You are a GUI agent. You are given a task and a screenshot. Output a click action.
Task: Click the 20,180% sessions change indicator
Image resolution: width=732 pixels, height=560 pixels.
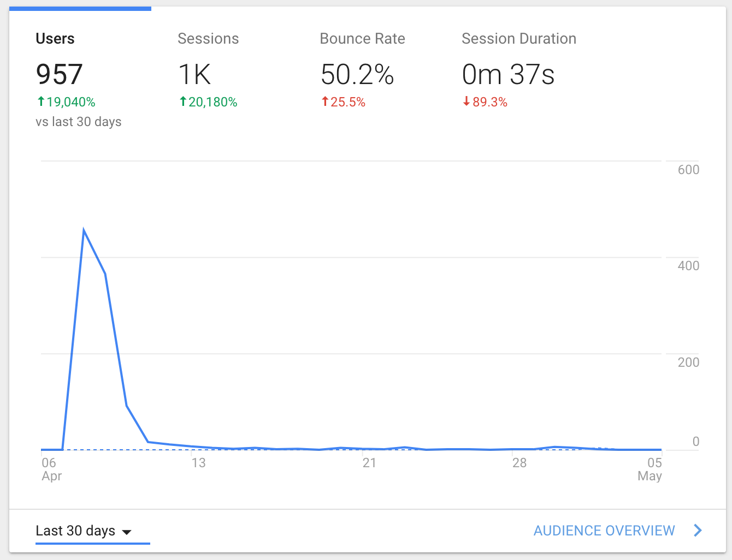[x=208, y=102]
